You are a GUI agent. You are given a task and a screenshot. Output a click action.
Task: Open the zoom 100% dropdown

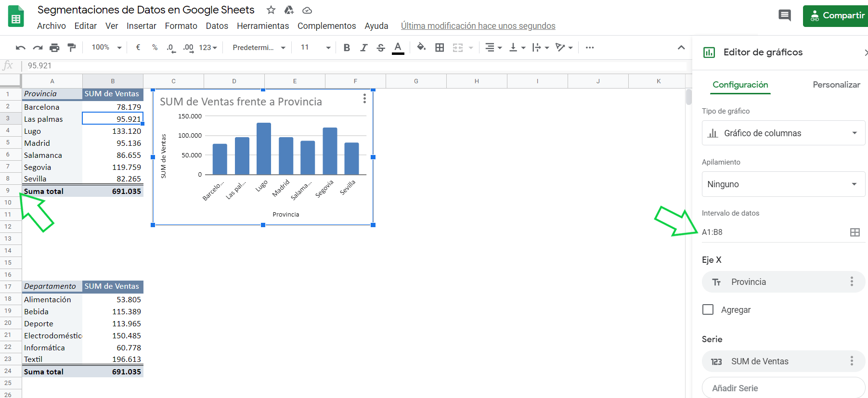point(106,47)
